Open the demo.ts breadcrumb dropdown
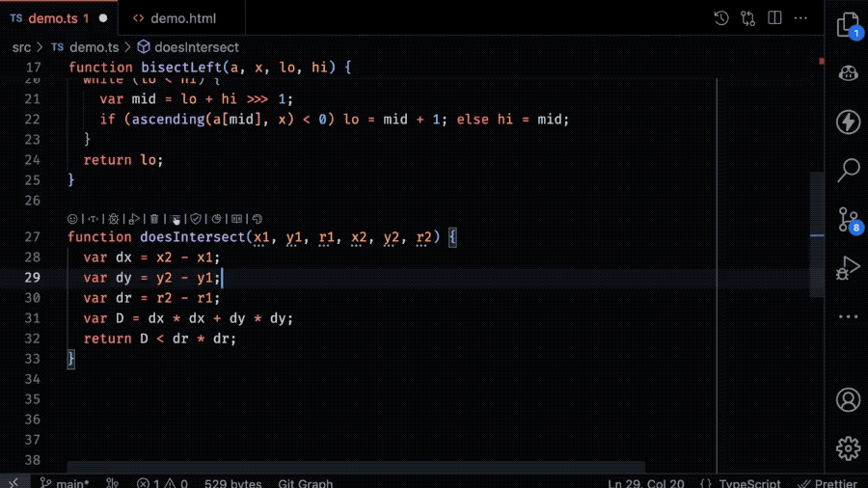868x488 pixels. click(85, 47)
